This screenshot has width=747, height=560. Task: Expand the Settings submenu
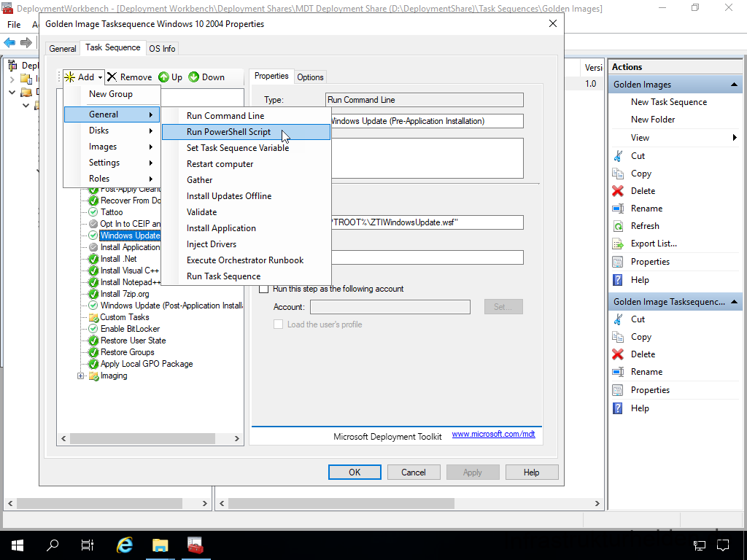pos(112,163)
